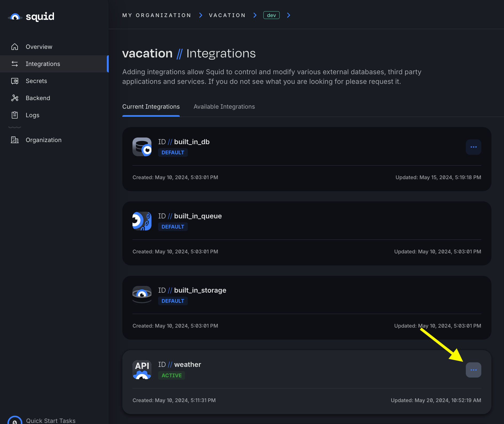The image size is (504, 424).
Task: Expand chevron after My Organization breadcrumb
Action: tap(201, 15)
